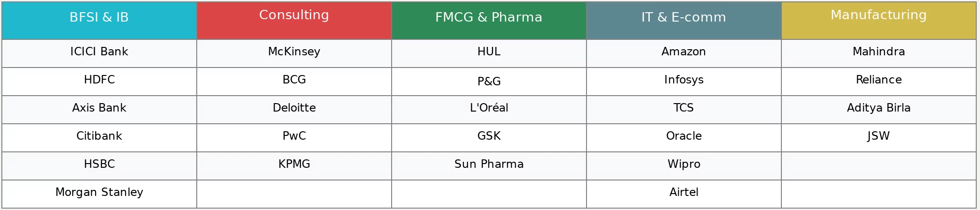
Task: Click the Sun Pharma cell
Action: pos(489,165)
